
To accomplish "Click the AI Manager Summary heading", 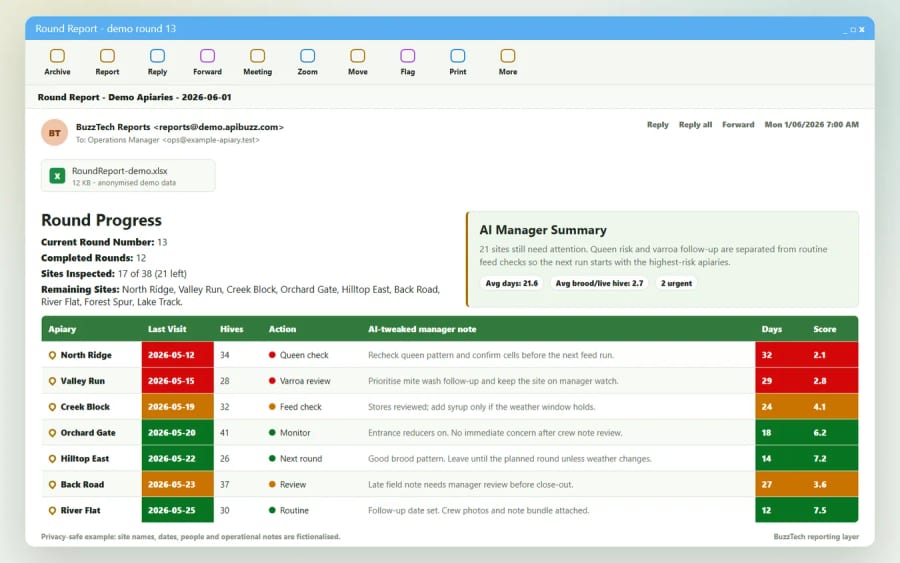I will click(x=543, y=230).
